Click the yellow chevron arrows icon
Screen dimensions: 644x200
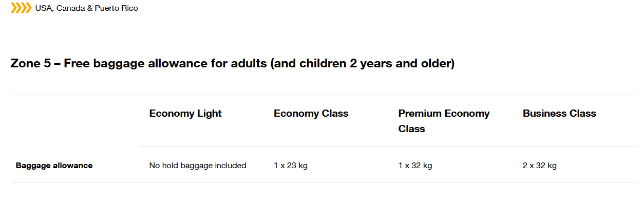coord(21,8)
